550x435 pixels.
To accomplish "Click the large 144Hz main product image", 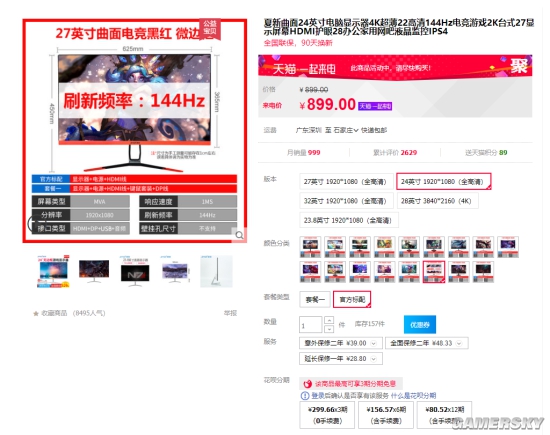I will click(x=135, y=130).
